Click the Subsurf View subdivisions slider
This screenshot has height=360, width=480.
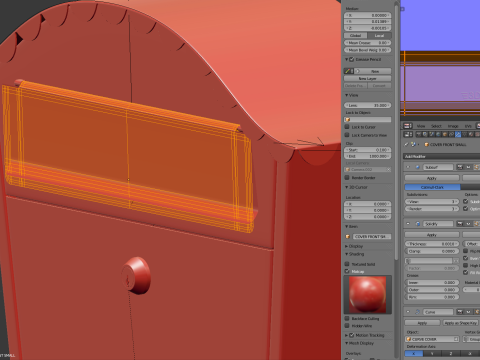(x=432, y=201)
